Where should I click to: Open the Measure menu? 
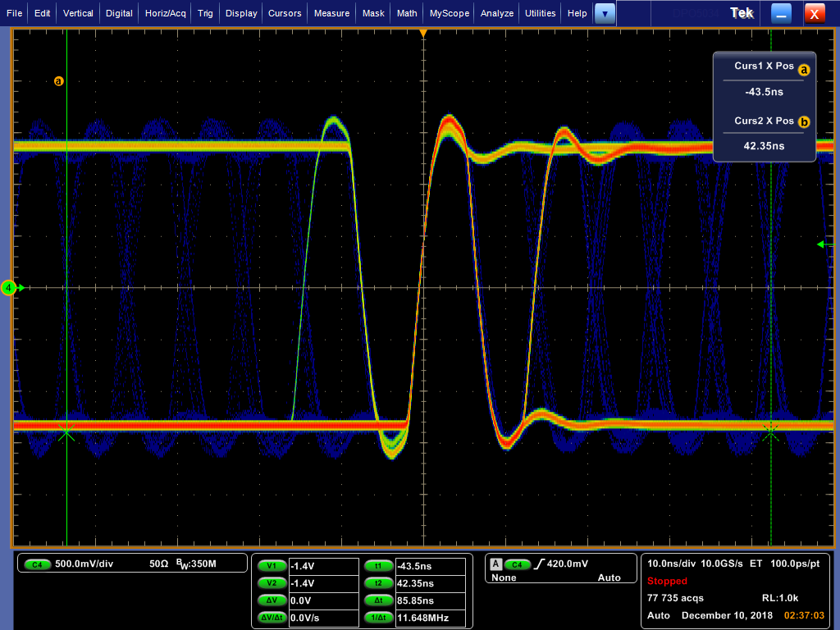[331, 13]
